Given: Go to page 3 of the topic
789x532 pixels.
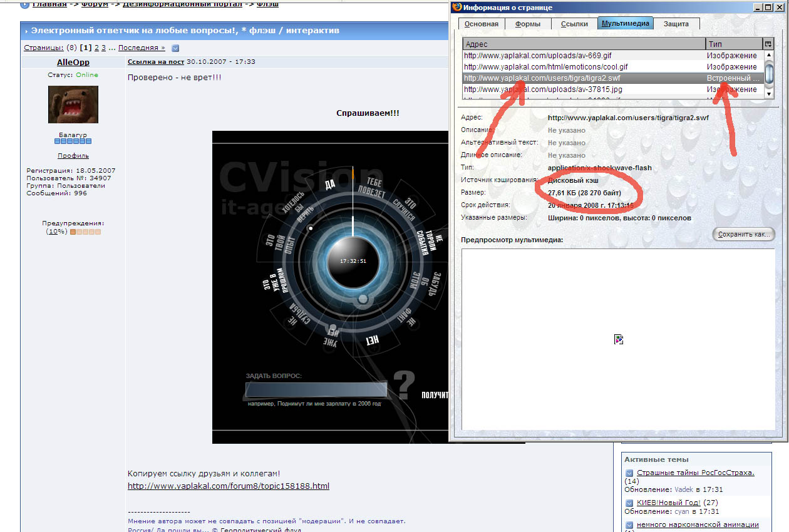Looking at the screenshot, I should coord(104,48).
